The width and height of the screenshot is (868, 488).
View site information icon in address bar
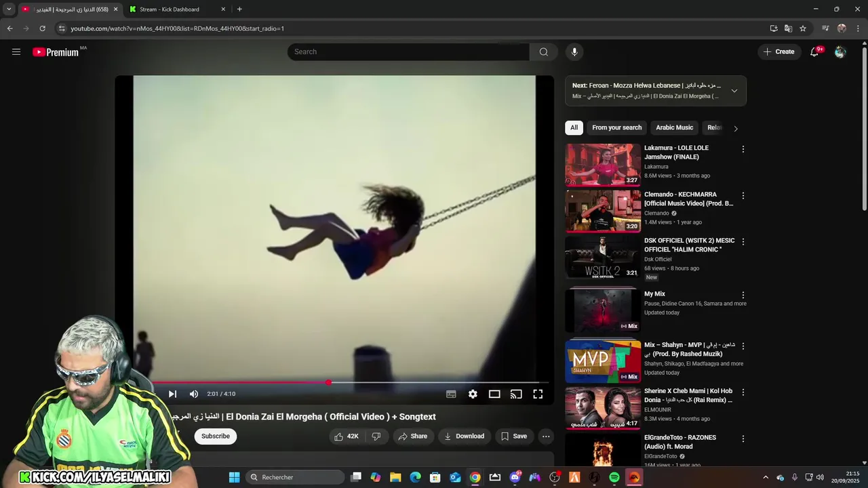[x=62, y=28]
